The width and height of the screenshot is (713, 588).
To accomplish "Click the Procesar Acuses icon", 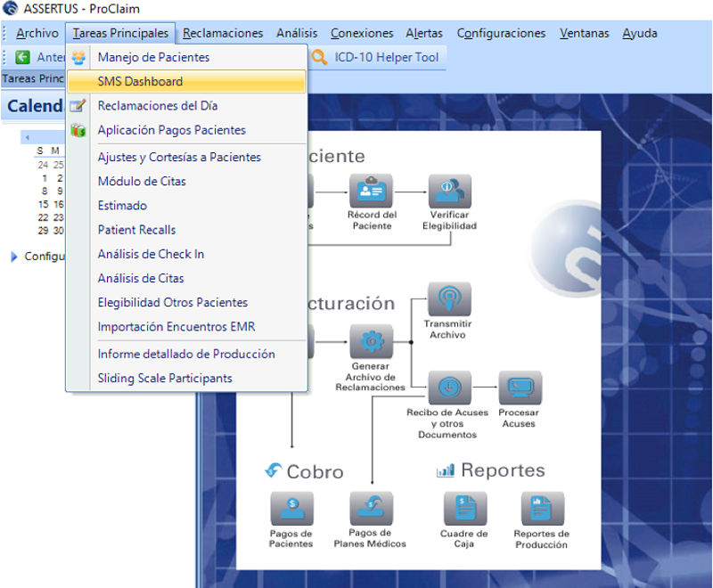I will (520, 388).
